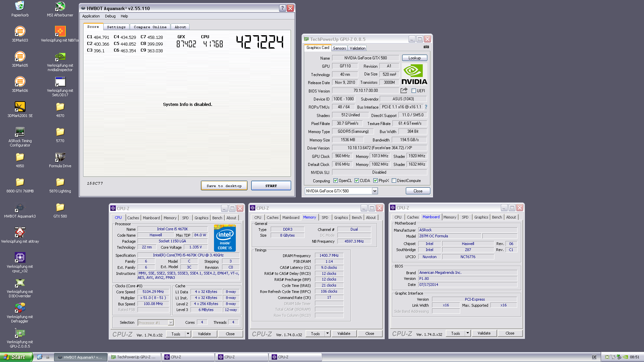The image size is (644, 362).
Task: Click Internet Explorer quick launch icon
Action: tap(40, 357)
